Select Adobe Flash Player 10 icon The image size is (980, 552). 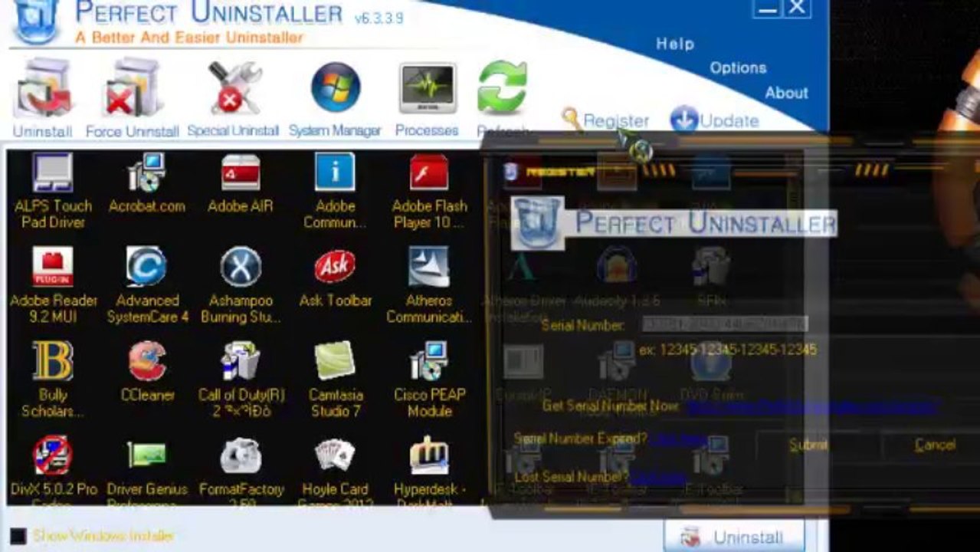tap(429, 191)
